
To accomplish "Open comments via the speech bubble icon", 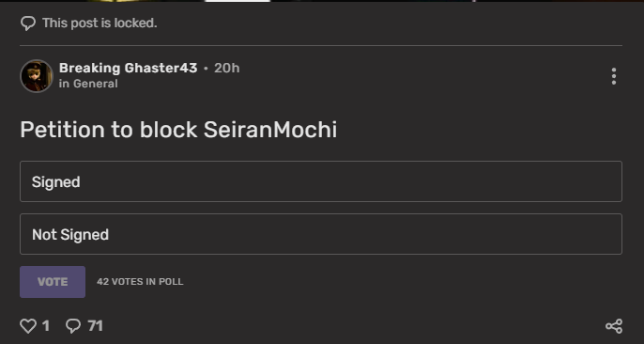I will tap(73, 326).
